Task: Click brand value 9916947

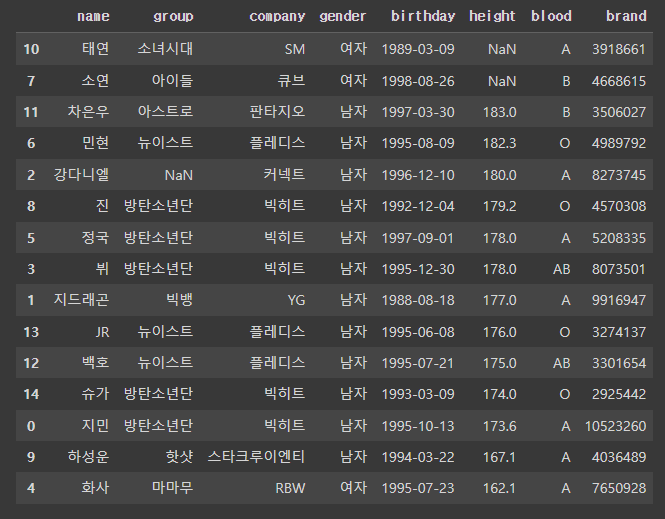Action: pos(619,300)
